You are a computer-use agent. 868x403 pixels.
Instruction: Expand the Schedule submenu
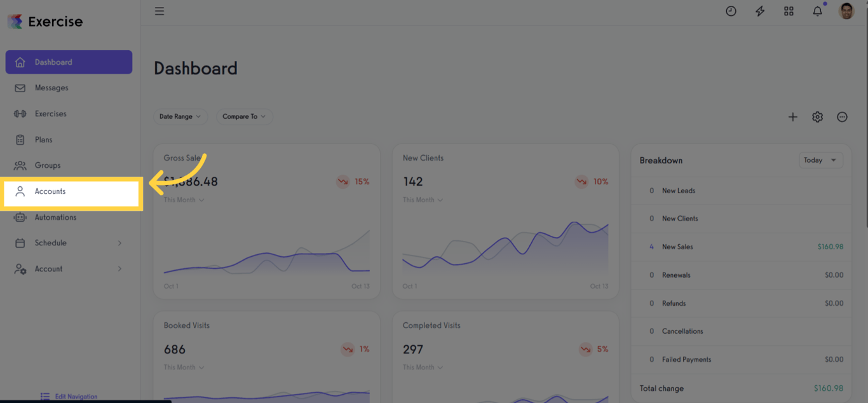coord(69,243)
